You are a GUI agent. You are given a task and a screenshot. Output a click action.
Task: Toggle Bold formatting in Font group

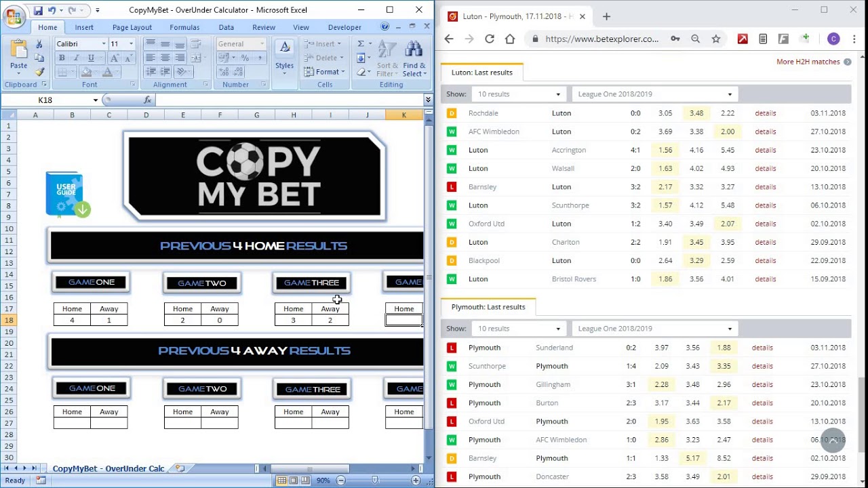click(62, 58)
